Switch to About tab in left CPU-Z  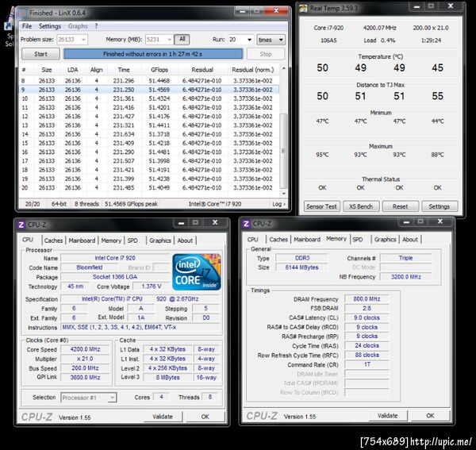185,240
